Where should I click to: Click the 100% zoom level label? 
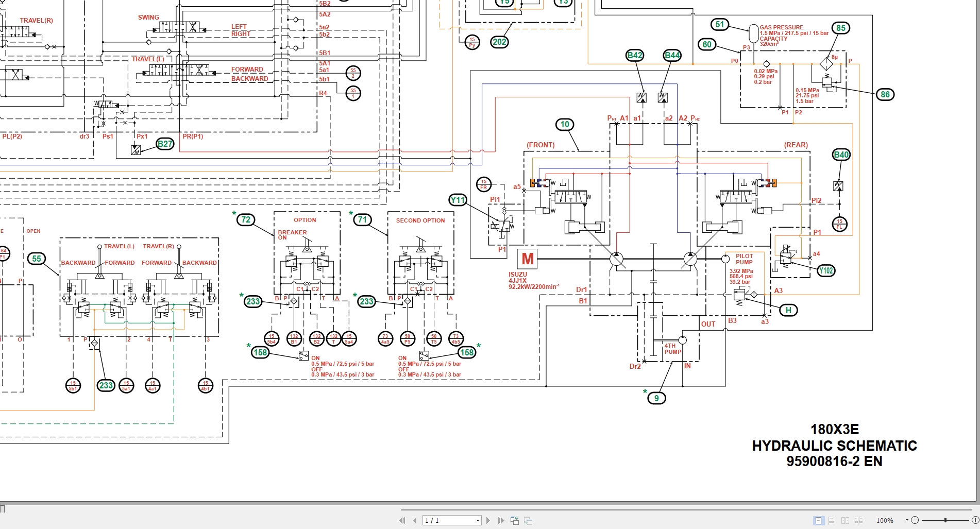click(x=885, y=520)
